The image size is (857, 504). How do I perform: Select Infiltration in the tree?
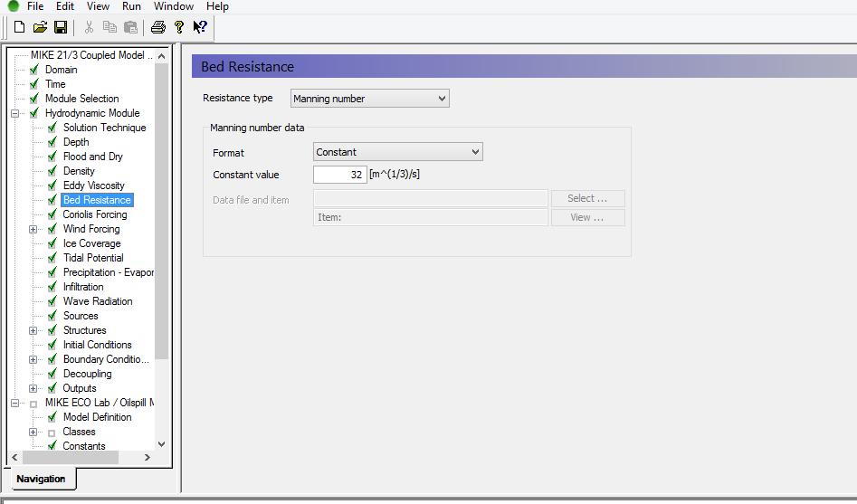83,287
